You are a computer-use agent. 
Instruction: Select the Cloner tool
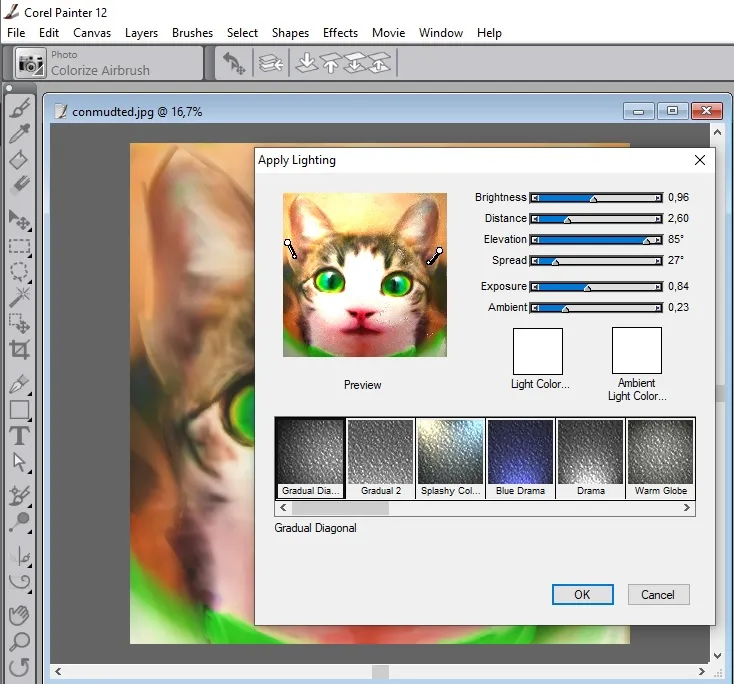19,496
